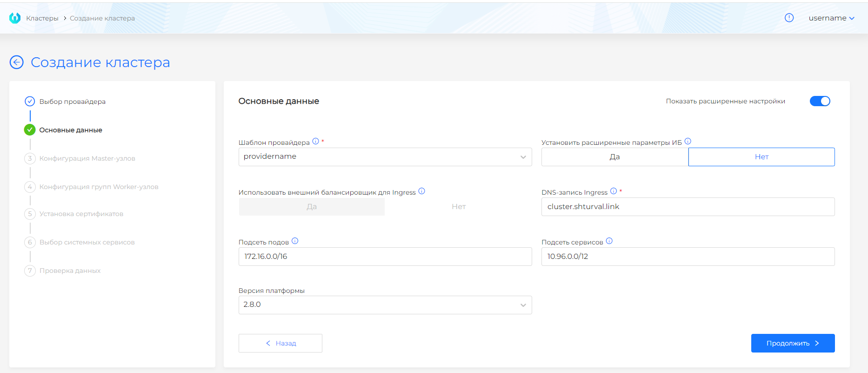Viewport: 868px width, 373px height.
Task: Click the Продолжить button
Action: coord(793,343)
